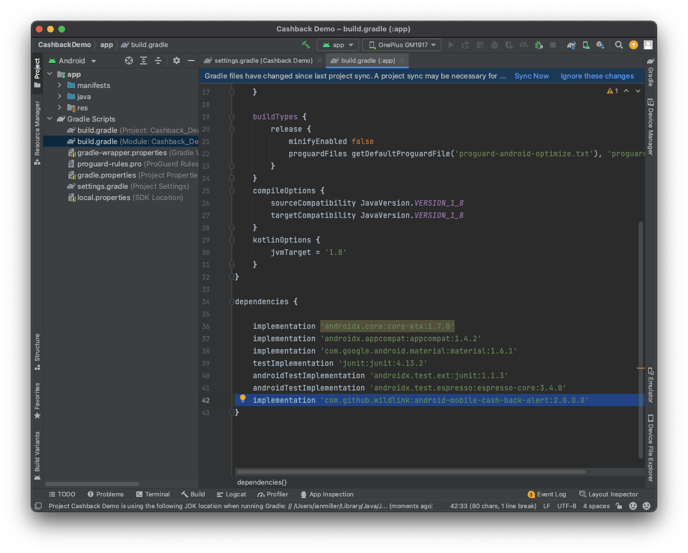The width and height of the screenshot is (688, 553).
Task: Click Ignore these changes link
Action: pos(596,76)
